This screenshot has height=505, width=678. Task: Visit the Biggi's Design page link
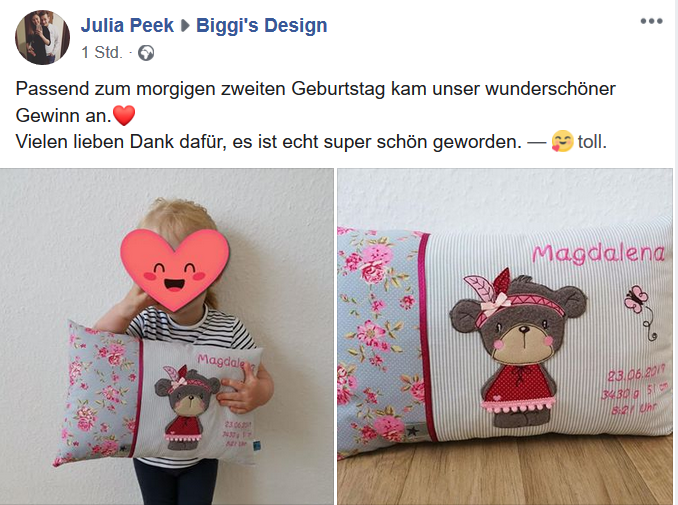(262, 25)
